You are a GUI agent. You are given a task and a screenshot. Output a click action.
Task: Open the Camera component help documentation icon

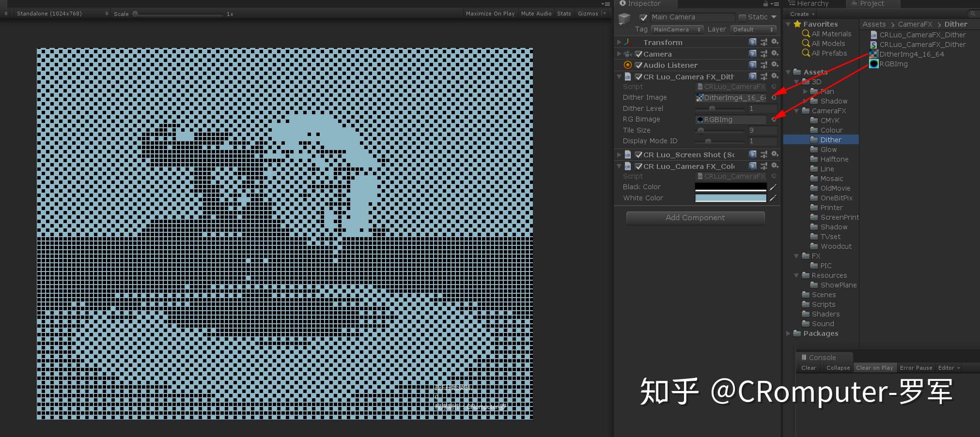[x=753, y=54]
